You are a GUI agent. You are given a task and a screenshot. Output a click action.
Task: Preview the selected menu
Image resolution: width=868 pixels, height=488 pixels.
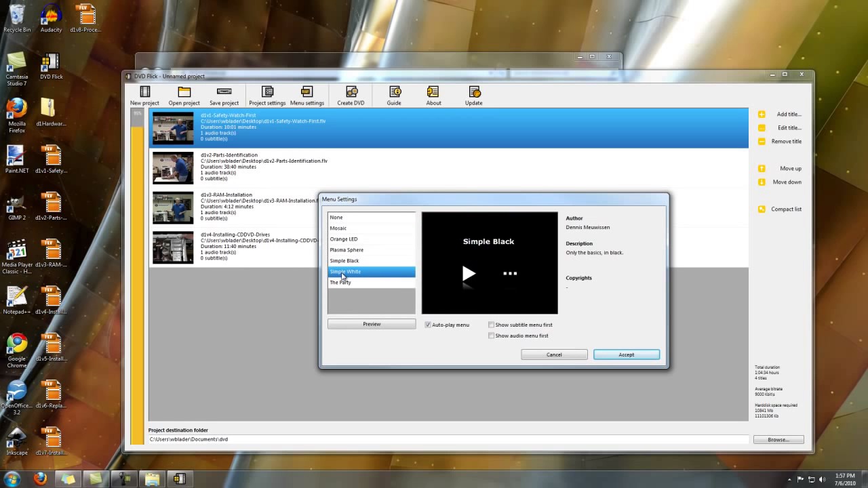tap(371, 323)
